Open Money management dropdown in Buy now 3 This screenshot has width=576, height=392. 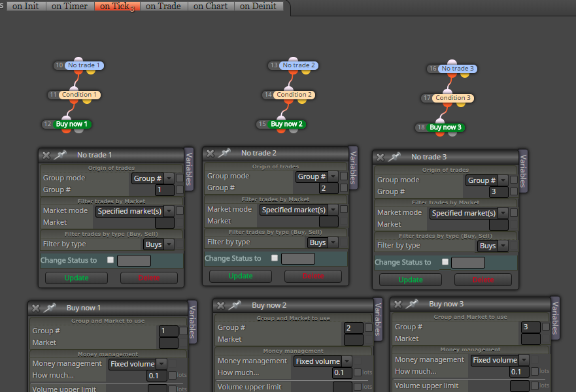(500, 360)
